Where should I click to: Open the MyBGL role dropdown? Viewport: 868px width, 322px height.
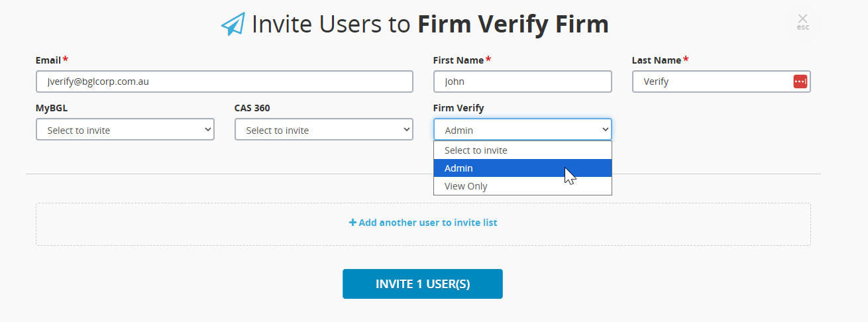[125, 130]
